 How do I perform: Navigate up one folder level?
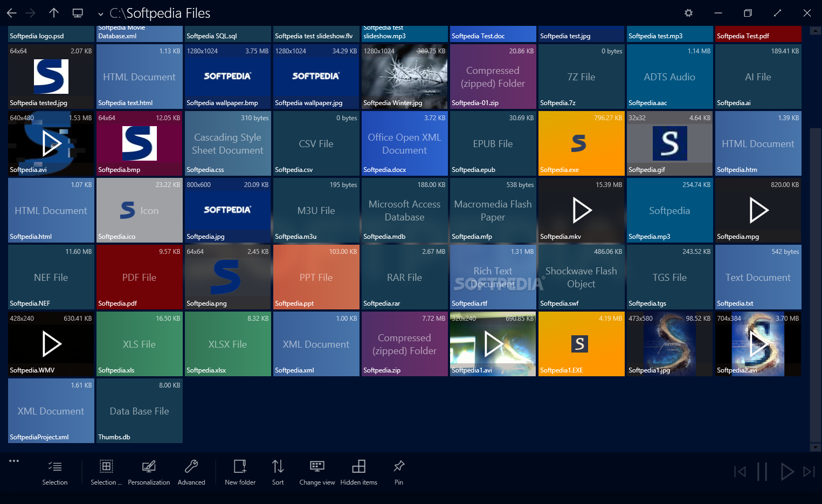pyautogui.click(x=54, y=13)
